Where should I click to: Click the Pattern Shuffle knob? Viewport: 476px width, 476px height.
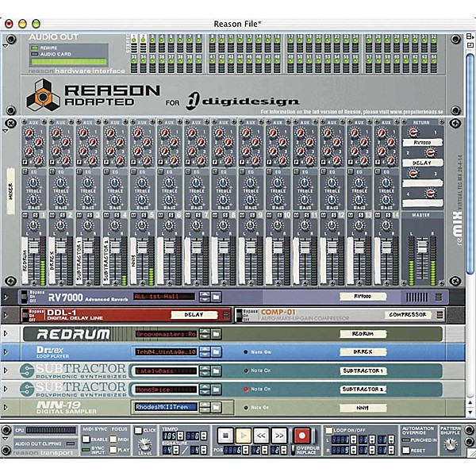[x=450, y=443]
